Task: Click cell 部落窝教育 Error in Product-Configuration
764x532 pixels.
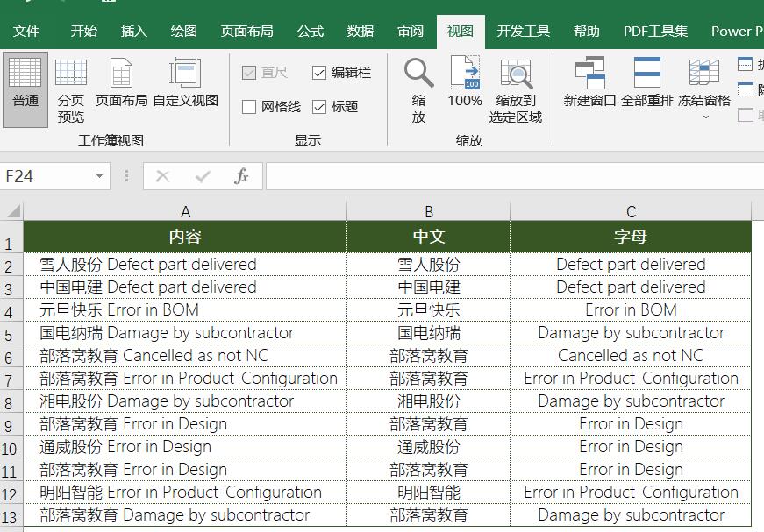Action: pyautogui.click(x=185, y=379)
